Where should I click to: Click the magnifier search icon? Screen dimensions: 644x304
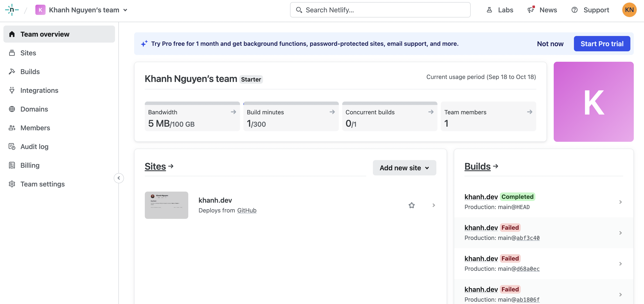coord(299,10)
